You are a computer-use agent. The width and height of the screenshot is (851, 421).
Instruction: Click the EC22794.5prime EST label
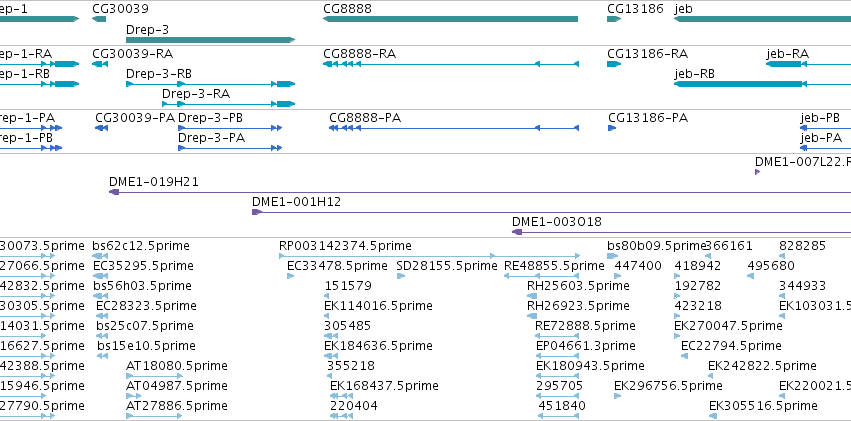coord(731,346)
